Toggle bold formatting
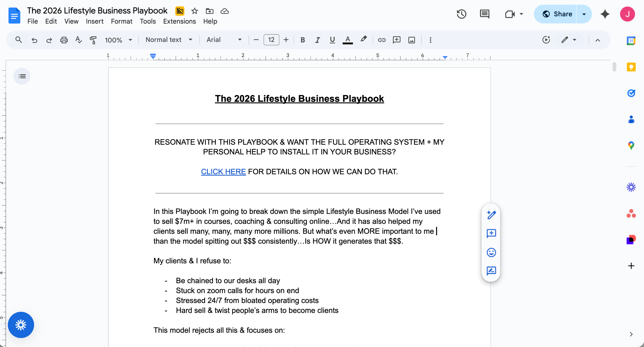This screenshot has height=347, width=644. [303, 40]
